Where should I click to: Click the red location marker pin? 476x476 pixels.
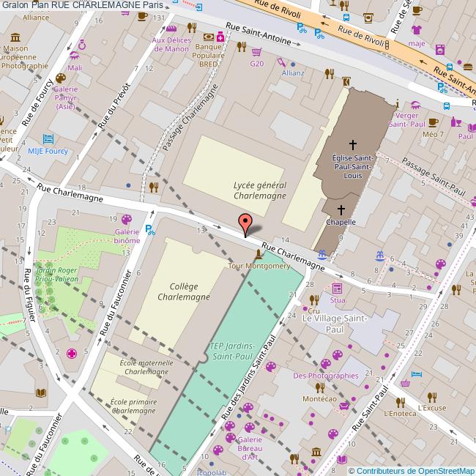(245, 223)
